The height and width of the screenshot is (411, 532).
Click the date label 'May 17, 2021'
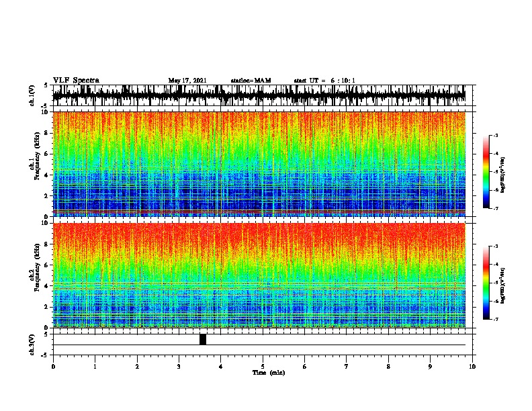[x=187, y=81]
